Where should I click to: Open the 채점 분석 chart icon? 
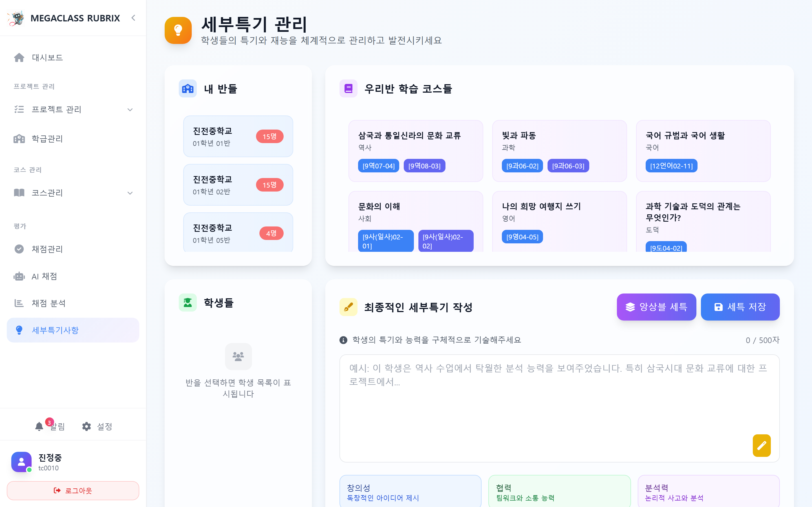tap(19, 303)
